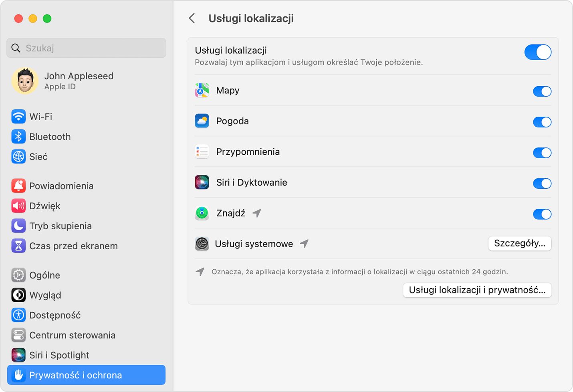573x392 pixels.
Task: Open Ogólne settings
Action: 86,275
